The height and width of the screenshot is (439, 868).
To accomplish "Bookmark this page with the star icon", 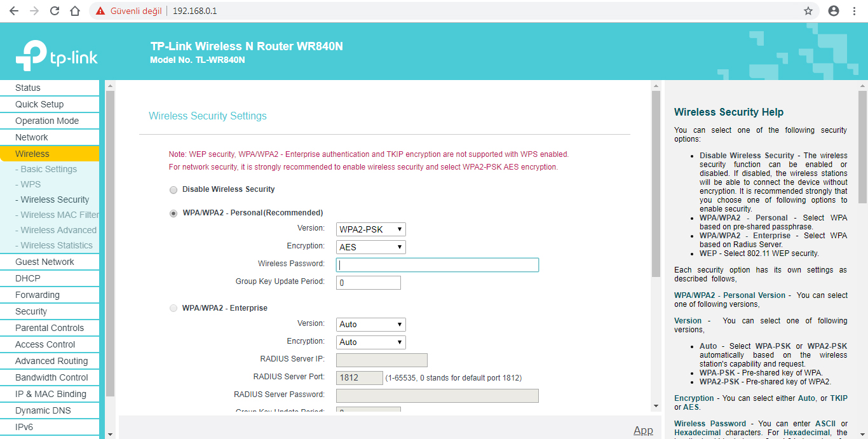I will click(x=808, y=11).
